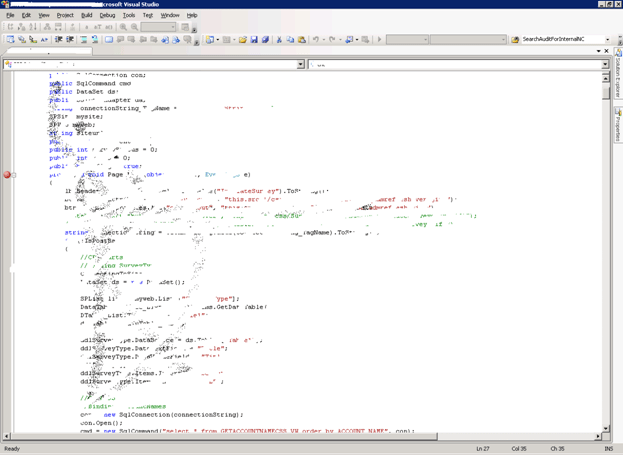The height and width of the screenshot is (455, 623).
Task: Click the Toggle Bookmark icon
Action: pyautogui.click(x=109, y=39)
